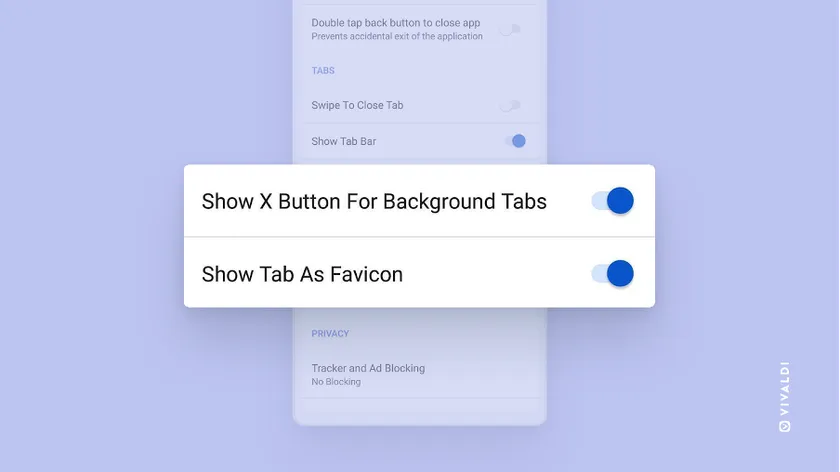Click the VIVALDI wordmark text
Screen dimensions: 840x472
[785, 389]
